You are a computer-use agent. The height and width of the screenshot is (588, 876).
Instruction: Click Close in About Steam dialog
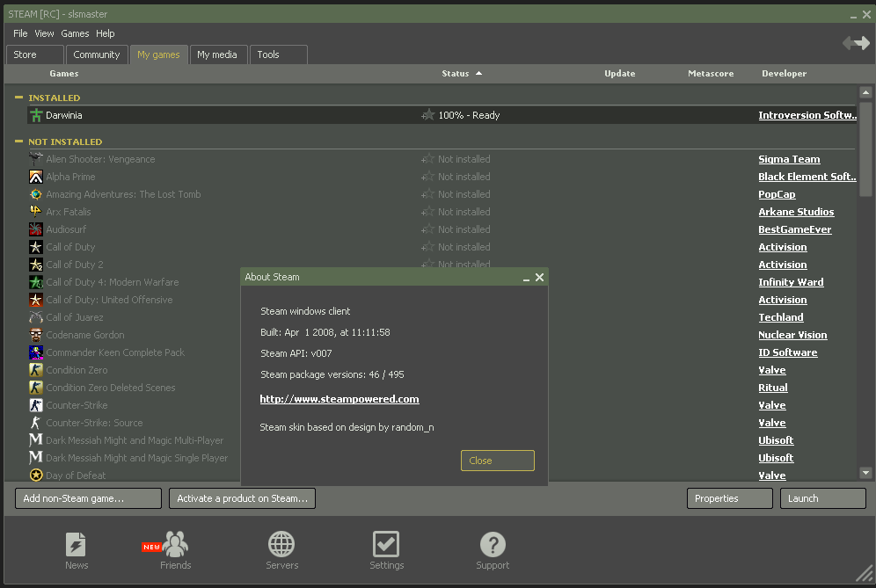click(x=497, y=461)
